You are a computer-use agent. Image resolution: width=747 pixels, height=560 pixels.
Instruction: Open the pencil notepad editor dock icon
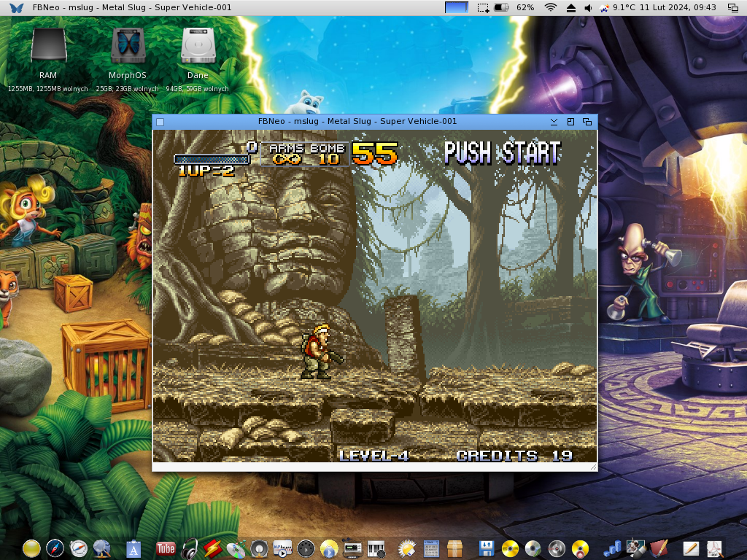[x=691, y=548]
